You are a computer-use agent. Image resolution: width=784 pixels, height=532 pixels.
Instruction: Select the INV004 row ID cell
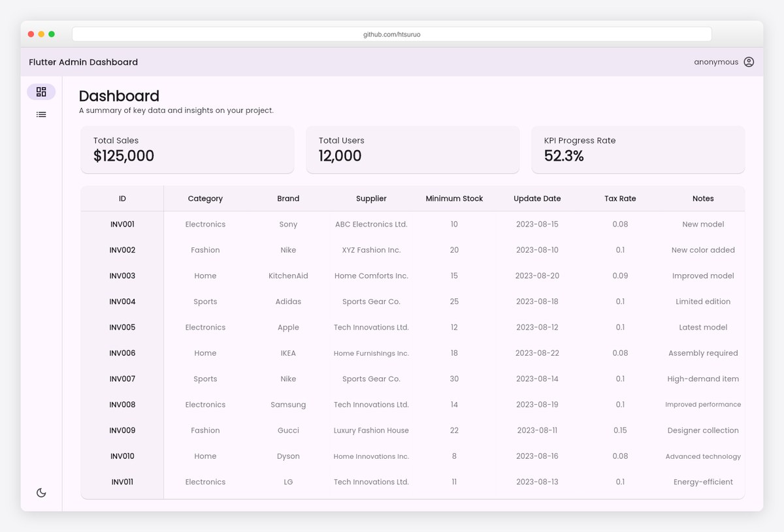coord(122,302)
